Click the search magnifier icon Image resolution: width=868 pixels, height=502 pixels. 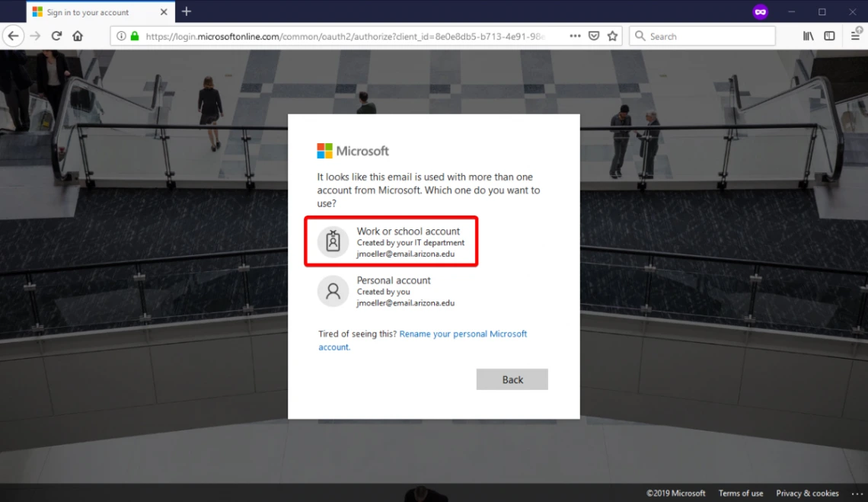pos(640,36)
